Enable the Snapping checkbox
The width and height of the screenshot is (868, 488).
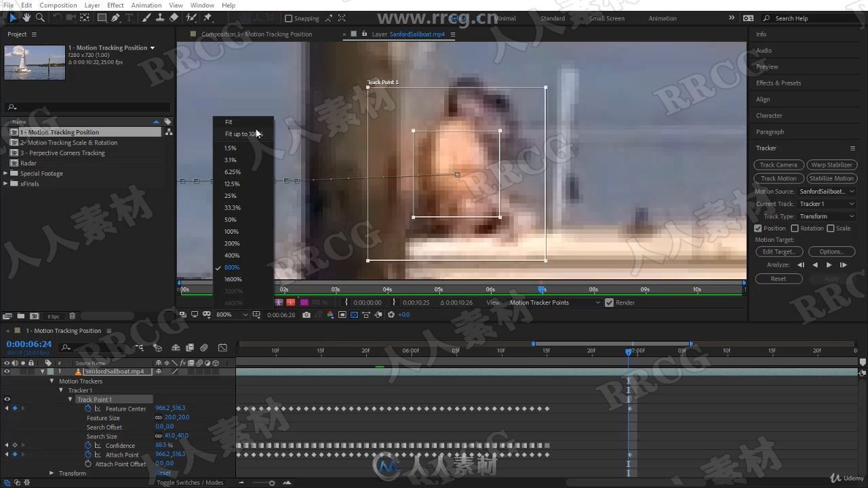pyautogui.click(x=288, y=18)
